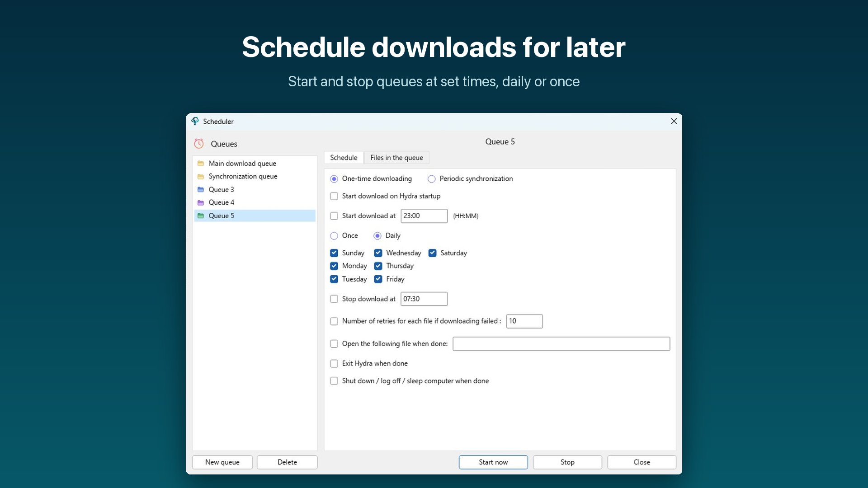Select Queue 4 in the queues list
Viewport: 868px width, 488px height.
255,203
